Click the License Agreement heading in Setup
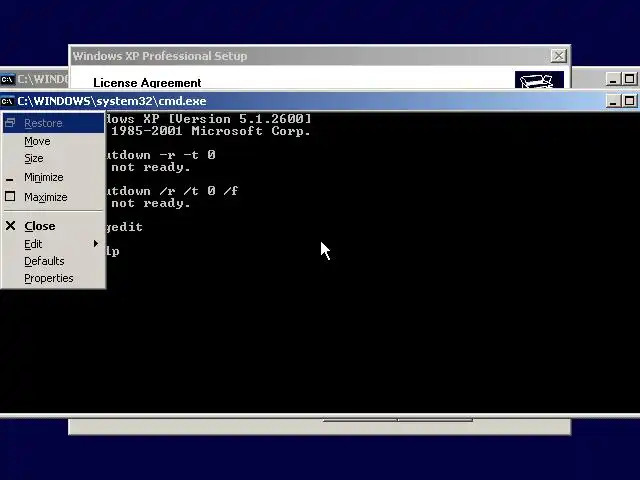 (x=147, y=83)
